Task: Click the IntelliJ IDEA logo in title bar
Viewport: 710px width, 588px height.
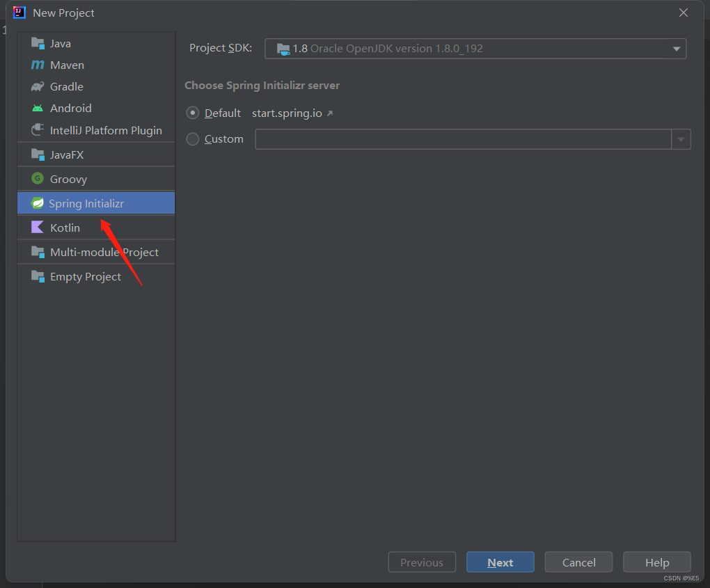Action: [19, 13]
